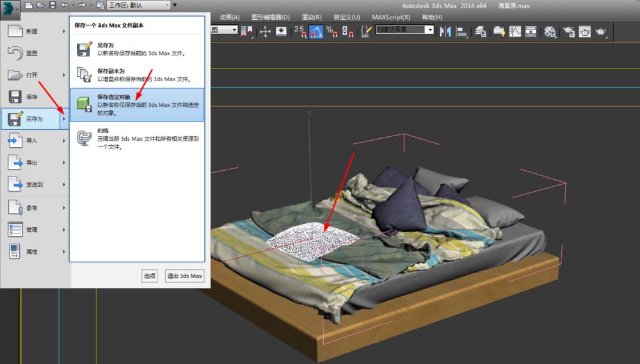The image size is (640, 364).
Task: Select the Align tool icon
Action: pos(463,31)
